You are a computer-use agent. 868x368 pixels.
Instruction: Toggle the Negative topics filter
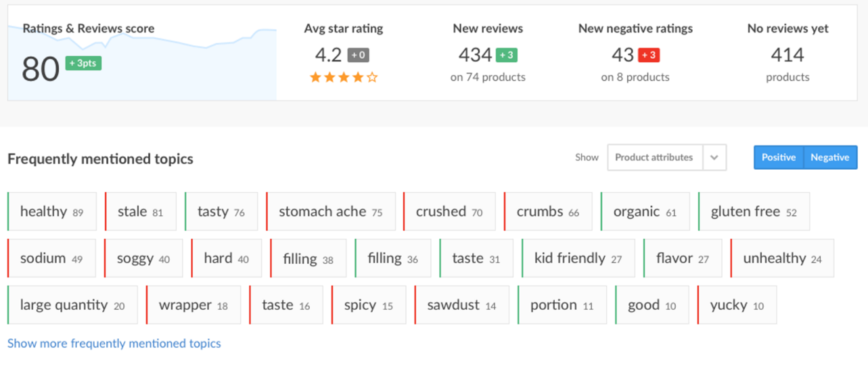tap(830, 157)
